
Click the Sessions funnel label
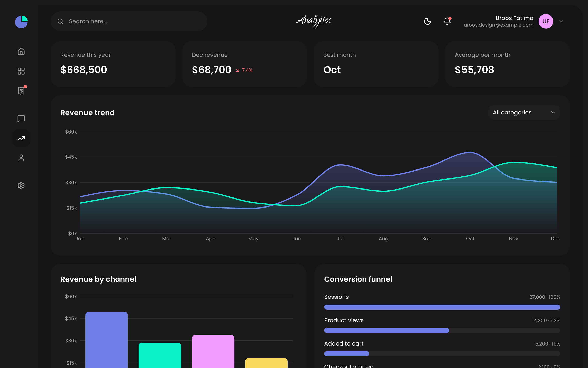(336, 297)
